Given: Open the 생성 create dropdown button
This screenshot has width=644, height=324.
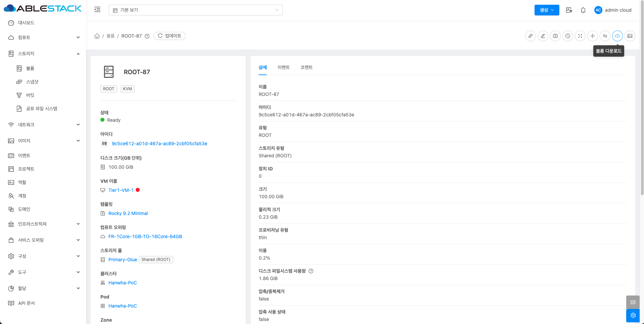Looking at the screenshot, I should [547, 10].
